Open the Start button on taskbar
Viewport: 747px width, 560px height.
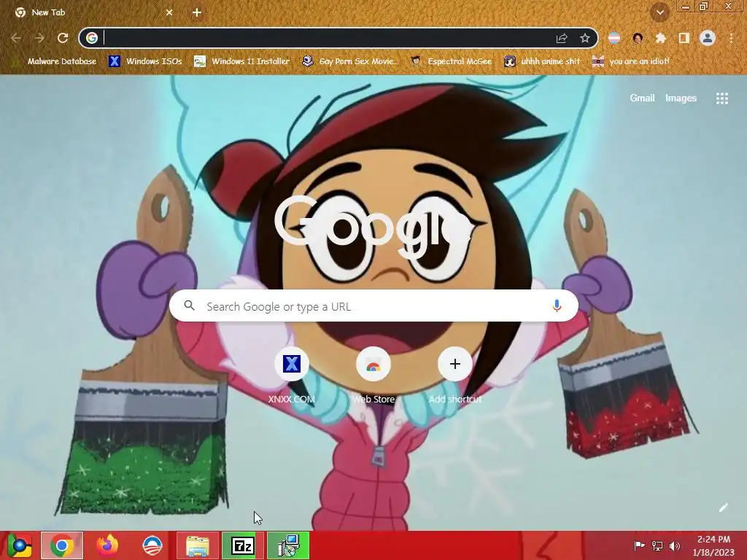coord(20,546)
